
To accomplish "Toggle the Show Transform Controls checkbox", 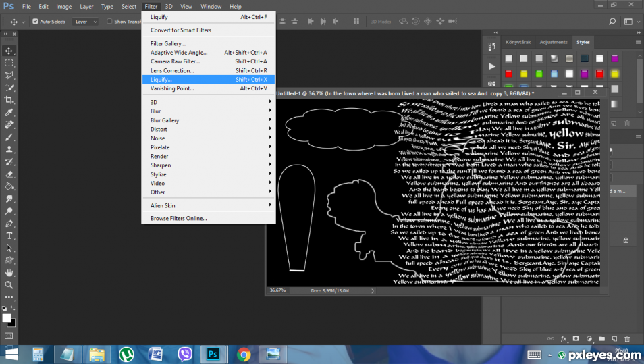I will 109,22.
